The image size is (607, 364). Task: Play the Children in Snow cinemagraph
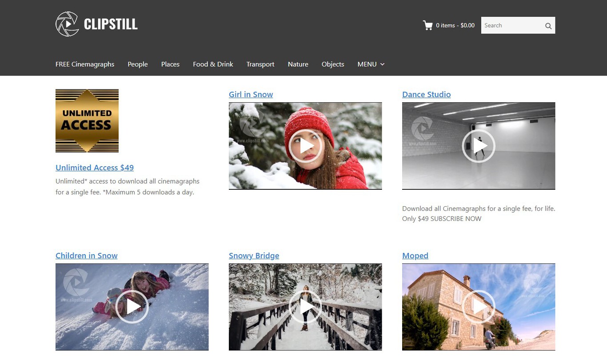[x=132, y=307]
